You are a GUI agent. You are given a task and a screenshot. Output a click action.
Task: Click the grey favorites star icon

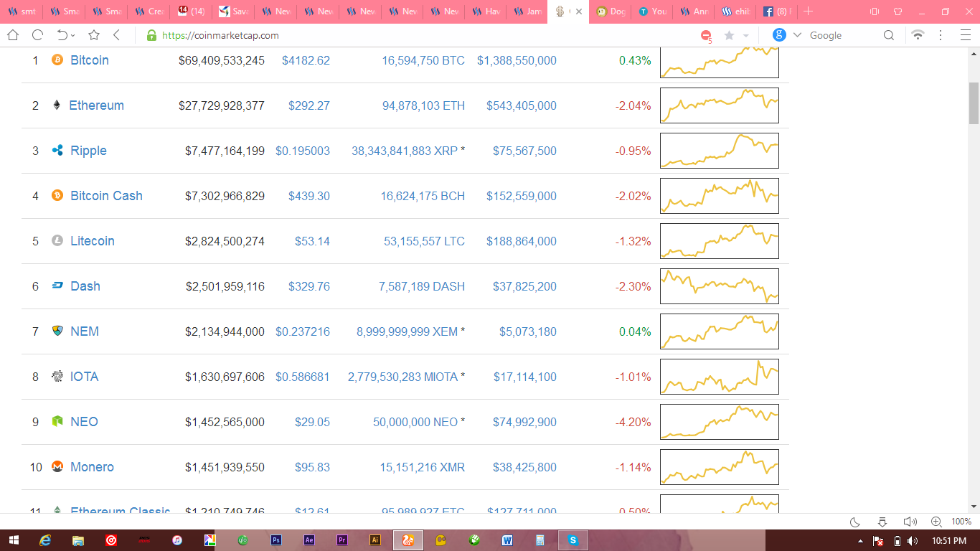(730, 35)
